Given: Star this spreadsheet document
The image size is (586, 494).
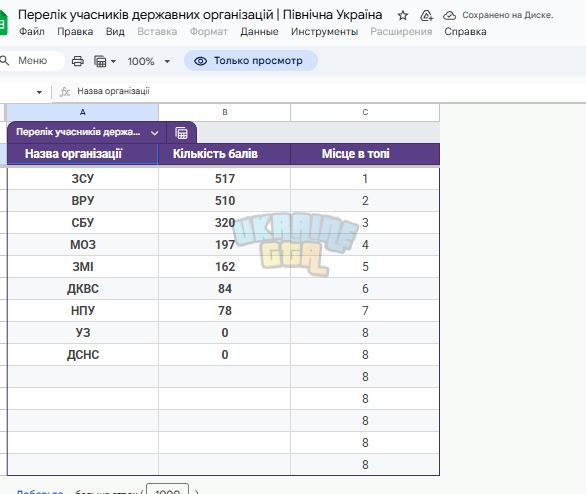Looking at the screenshot, I should coord(403,15).
